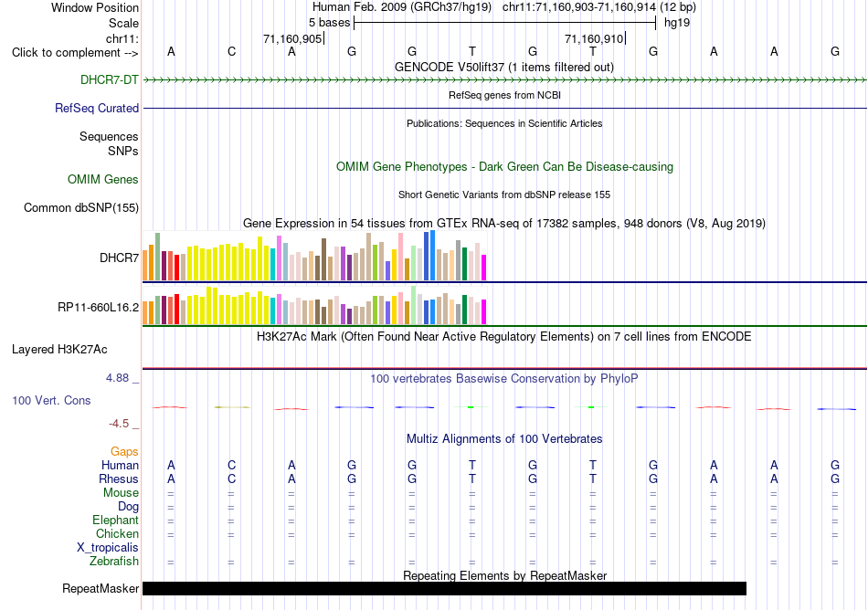Image resolution: width=868 pixels, height=610 pixels.
Task: Select the Zebrafish species label
Action: (x=114, y=561)
